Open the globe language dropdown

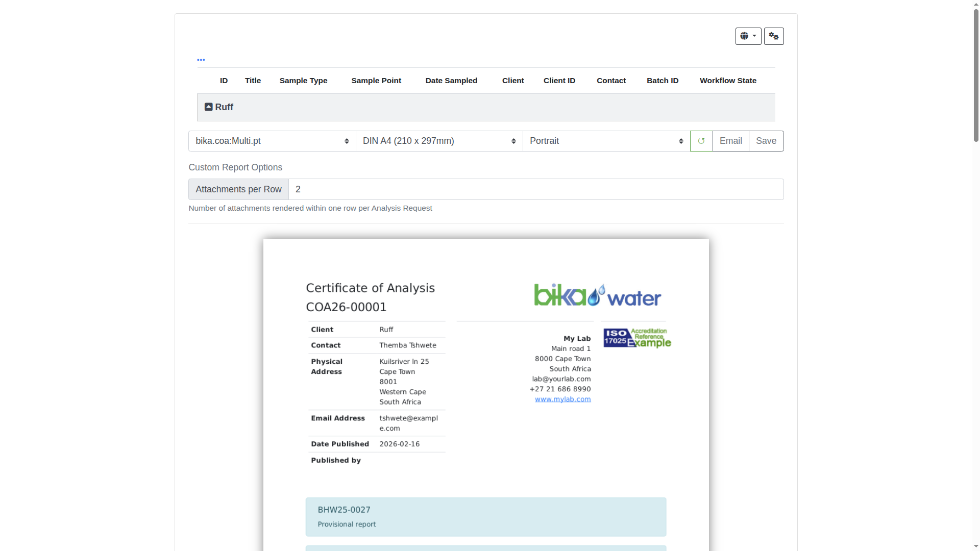point(748,36)
